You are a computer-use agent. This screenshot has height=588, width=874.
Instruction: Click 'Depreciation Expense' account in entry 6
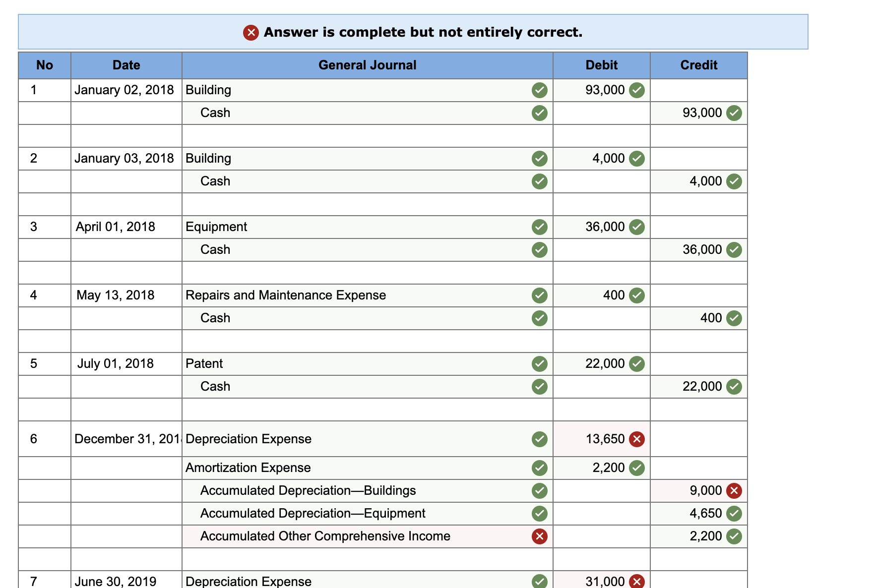click(368, 439)
